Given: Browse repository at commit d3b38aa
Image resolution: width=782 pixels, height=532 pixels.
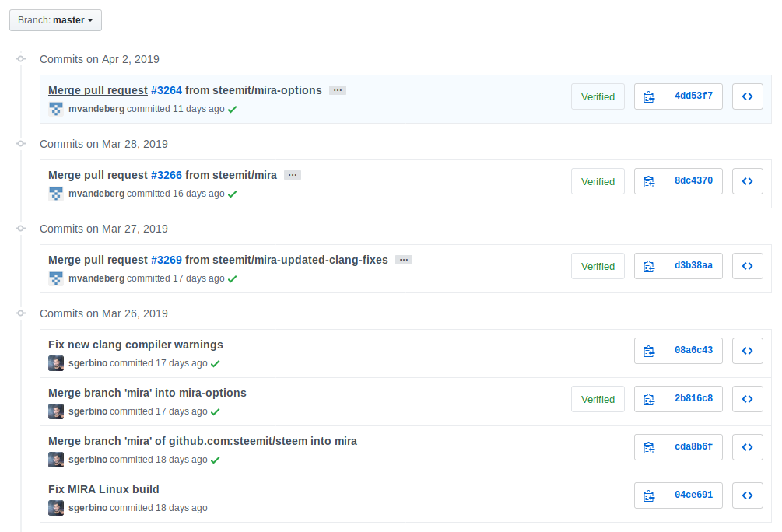Looking at the screenshot, I should coord(747,266).
